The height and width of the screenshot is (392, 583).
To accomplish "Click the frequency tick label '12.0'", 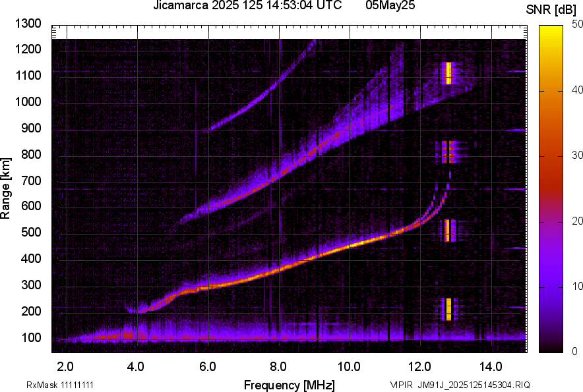I will 420,367.
